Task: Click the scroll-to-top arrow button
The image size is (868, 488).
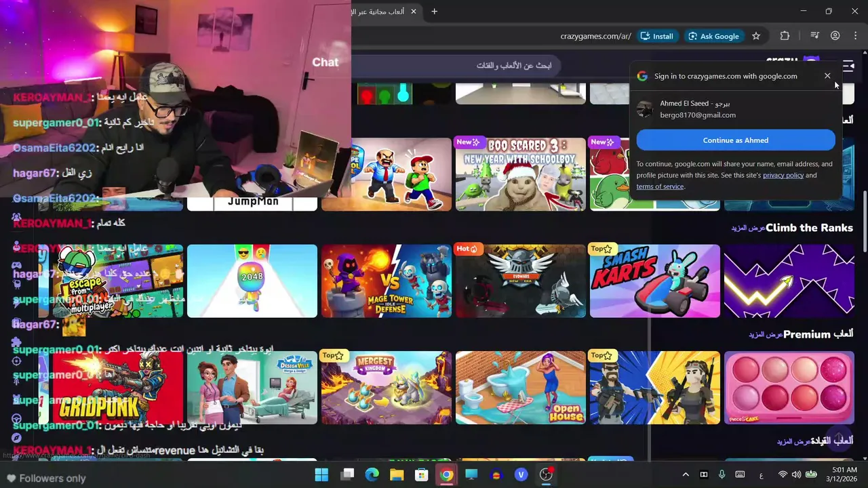Action: pos(839,437)
